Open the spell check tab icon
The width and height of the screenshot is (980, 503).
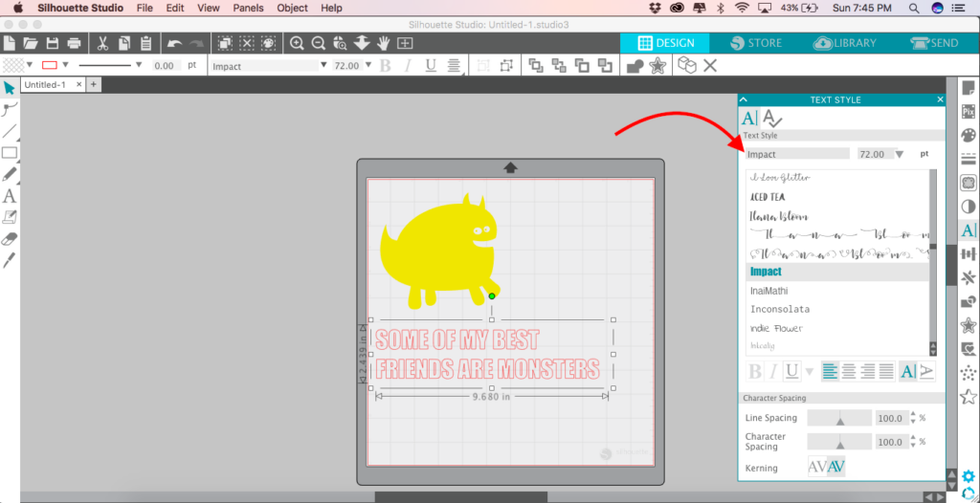coord(772,119)
